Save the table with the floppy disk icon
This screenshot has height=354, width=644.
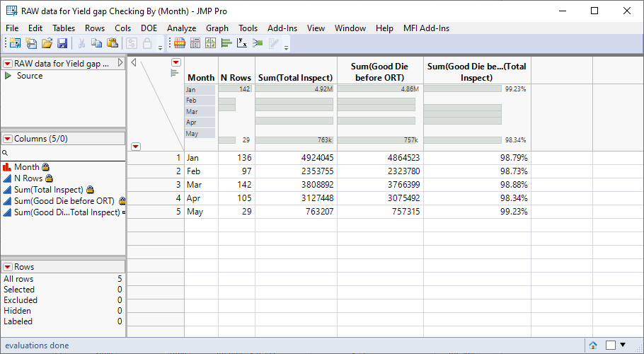(62, 43)
